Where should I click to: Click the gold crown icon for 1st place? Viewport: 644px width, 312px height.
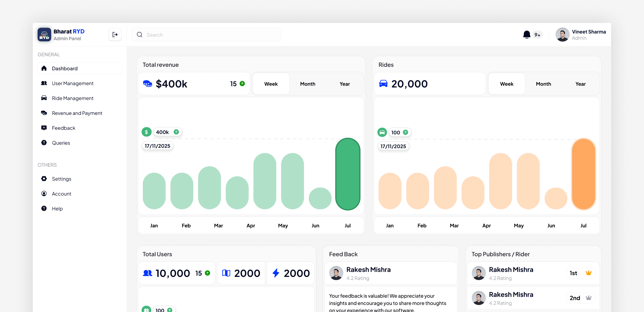588,273
